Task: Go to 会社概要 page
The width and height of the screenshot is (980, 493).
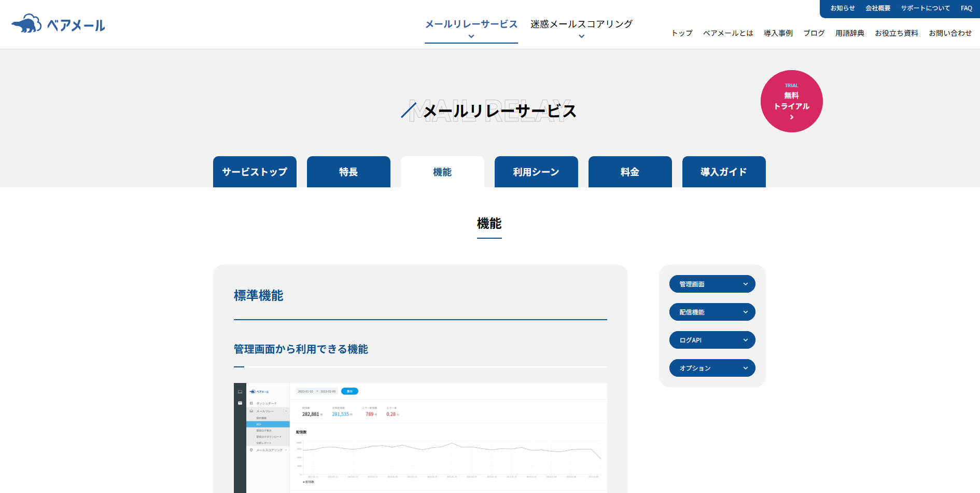Action: [x=878, y=8]
